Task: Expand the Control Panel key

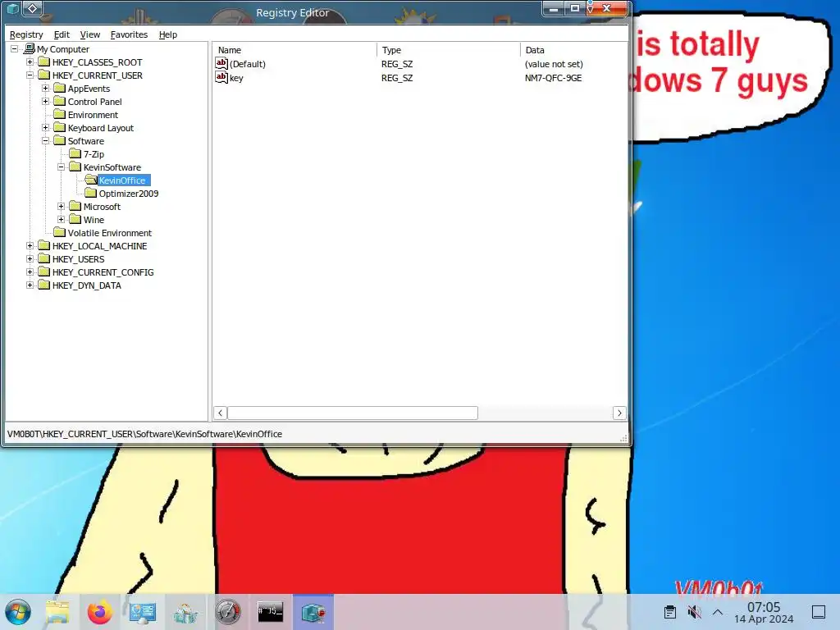Action: [46, 101]
